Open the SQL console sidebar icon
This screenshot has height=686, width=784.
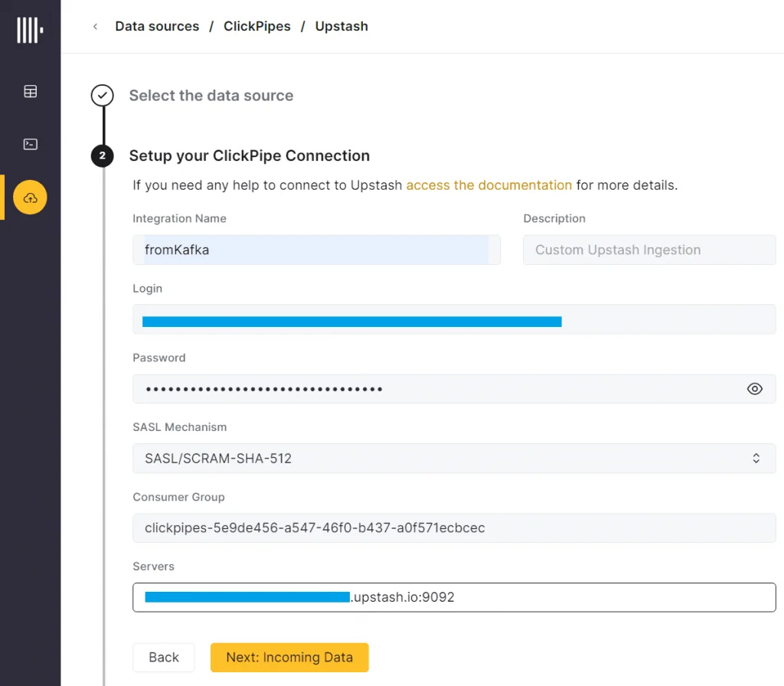pos(30,145)
